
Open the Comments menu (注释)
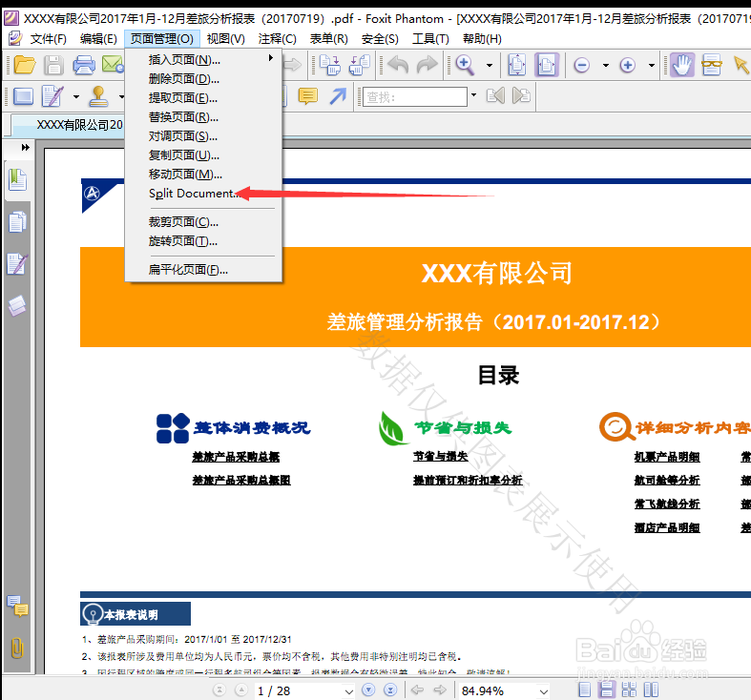click(278, 39)
